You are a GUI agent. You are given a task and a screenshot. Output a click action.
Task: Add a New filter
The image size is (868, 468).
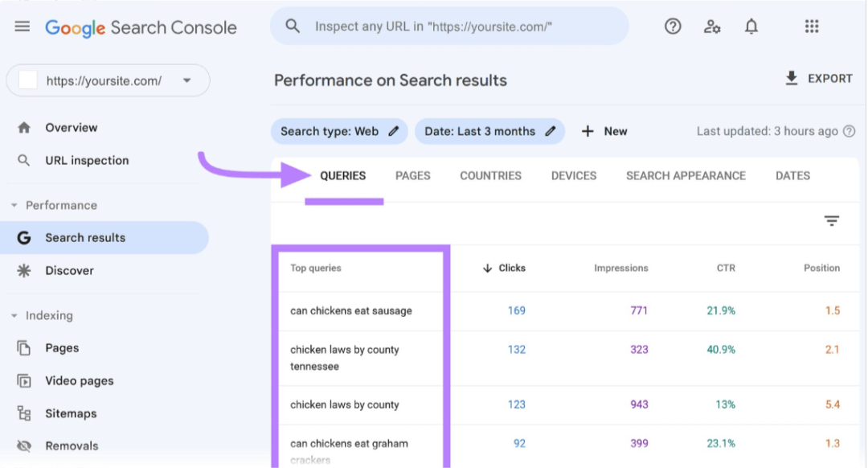(x=604, y=131)
